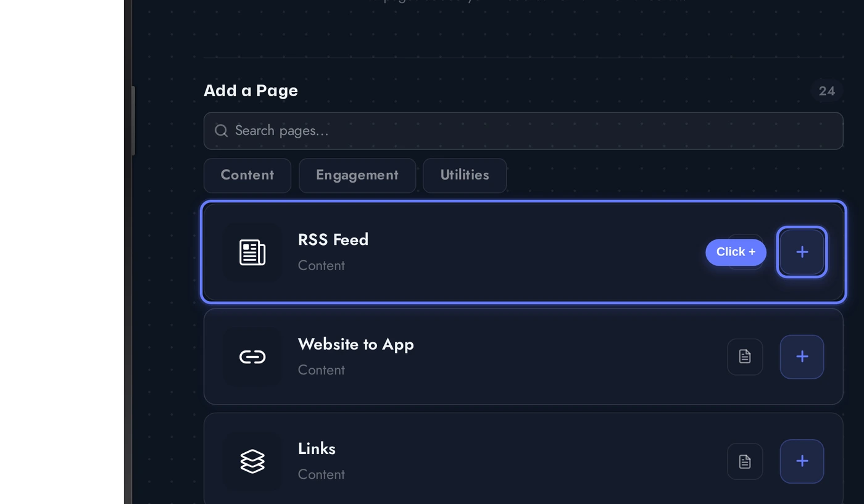Screen dimensions: 864x504
Task: Toggle the Utilities filter on
Action: tap(464, 175)
